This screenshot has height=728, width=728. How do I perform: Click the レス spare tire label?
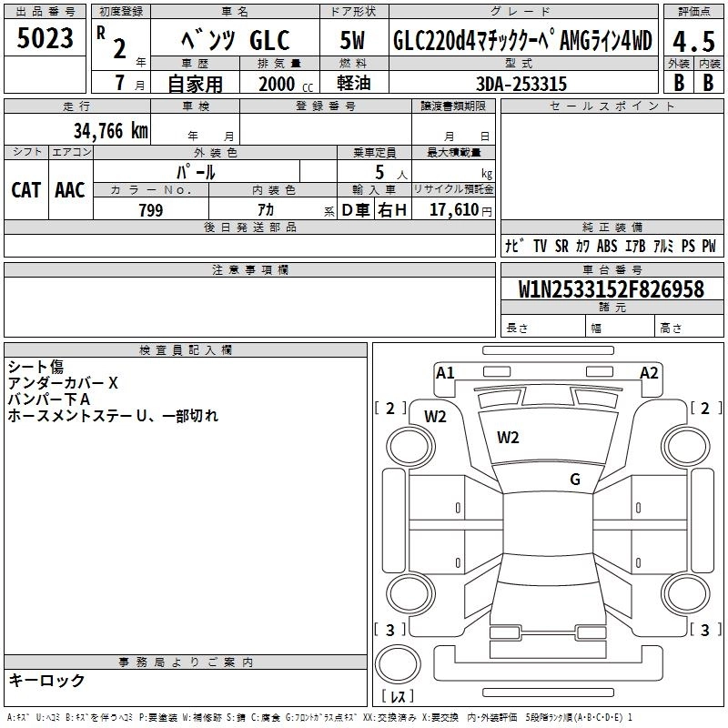pyautogui.click(x=398, y=696)
